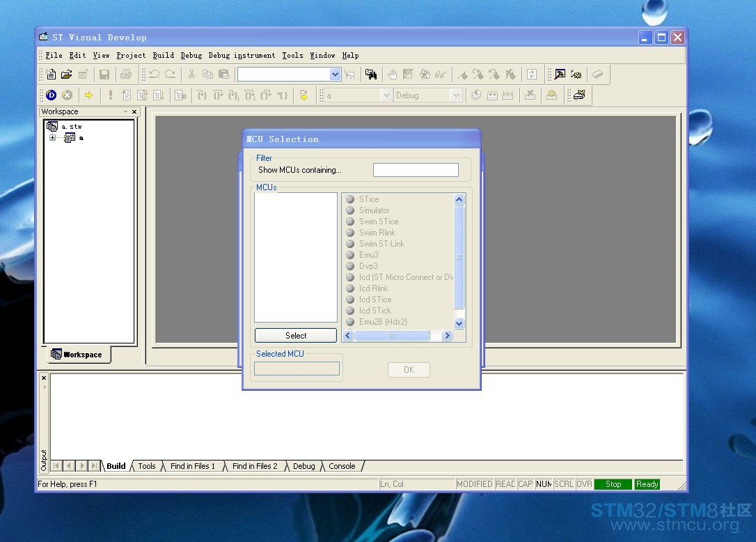Select Icd STick option
This screenshot has height=542, width=756.
(375, 311)
